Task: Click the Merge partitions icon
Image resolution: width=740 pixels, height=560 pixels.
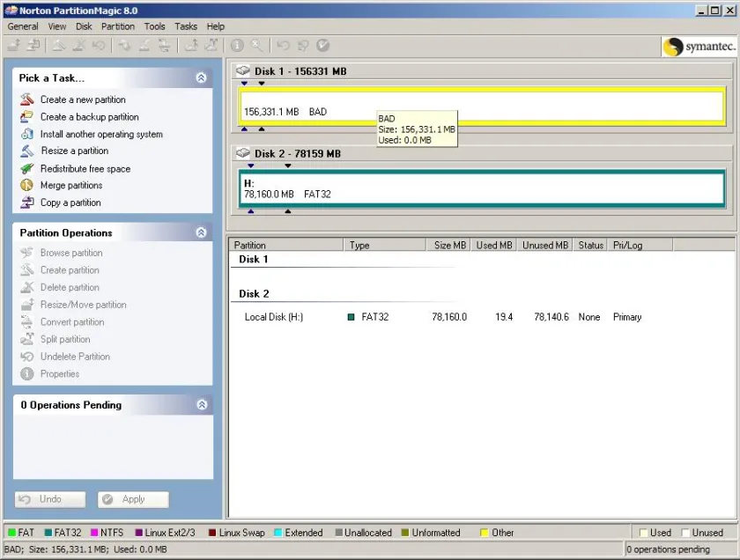Action: [x=27, y=185]
